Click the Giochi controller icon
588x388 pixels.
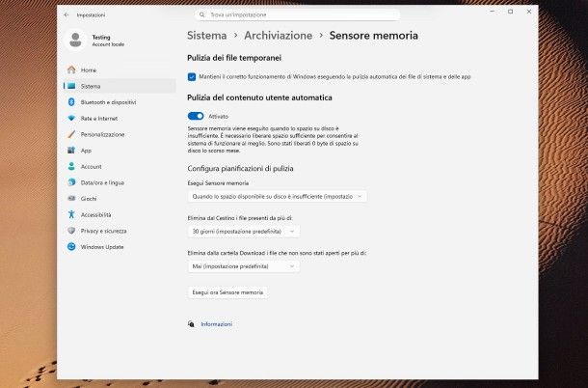(71, 198)
